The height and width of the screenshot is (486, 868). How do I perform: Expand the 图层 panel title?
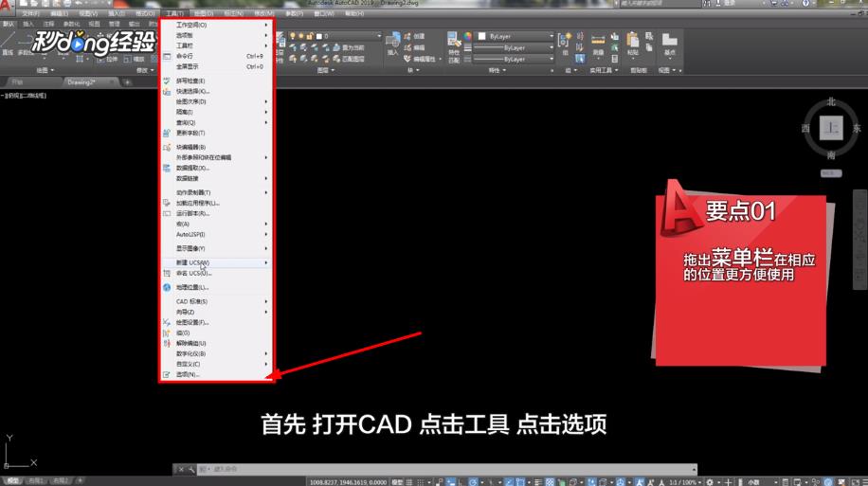(x=326, y=70)
